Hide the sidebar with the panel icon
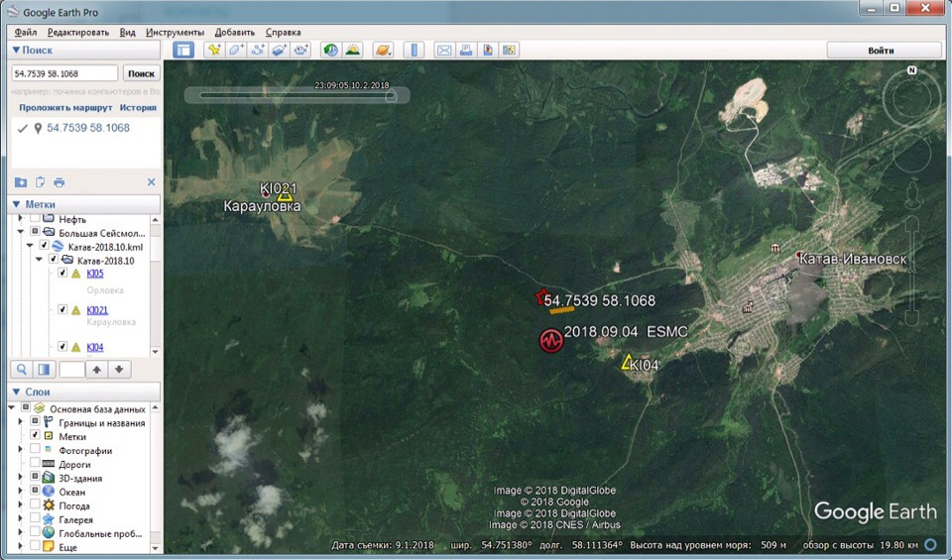 tap(183, 50)
